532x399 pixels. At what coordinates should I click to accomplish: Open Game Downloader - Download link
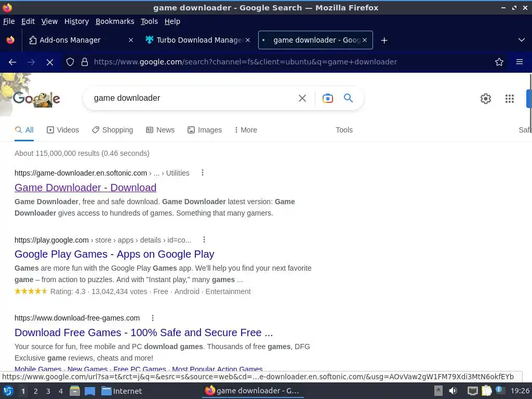coord(86,188)
